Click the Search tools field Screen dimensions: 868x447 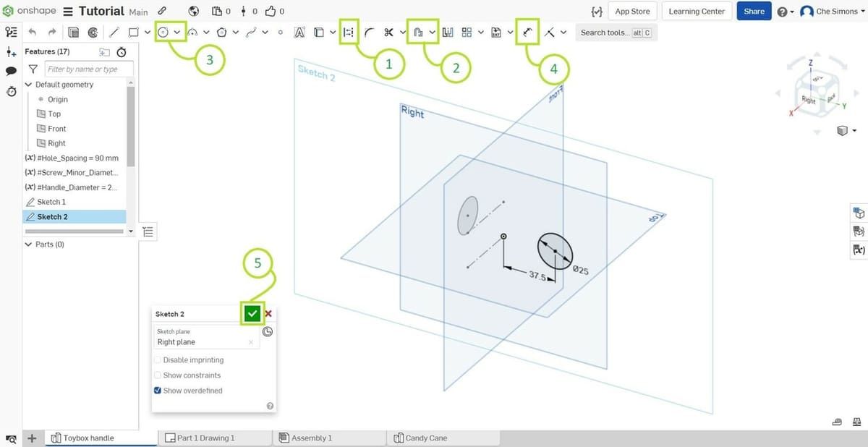point(616,33)
